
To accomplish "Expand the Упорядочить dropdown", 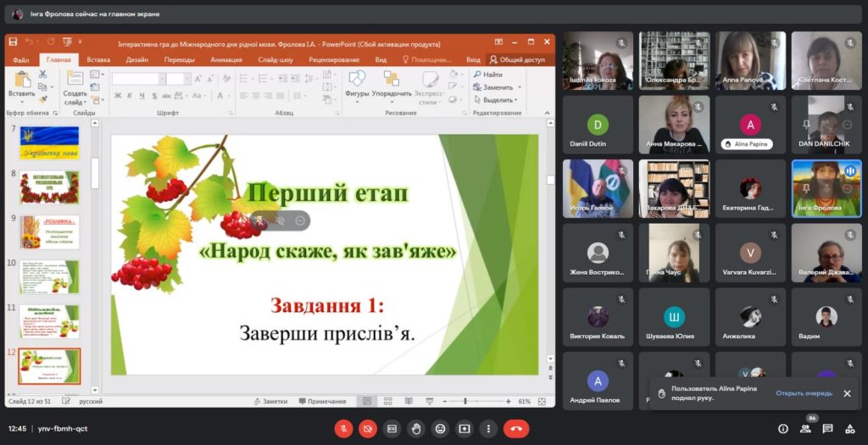I will coord(392,94).
